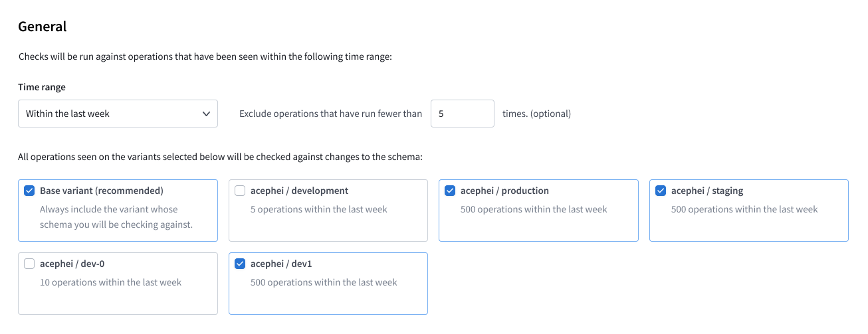Viewport: 868px width, 334px height.
Task: Click the 'acephei / dev1' variant label
Action: 281,264
